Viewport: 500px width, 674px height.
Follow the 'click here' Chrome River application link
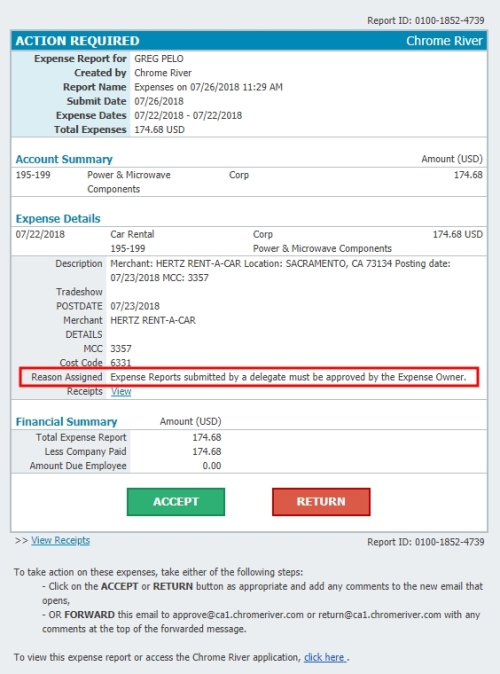tap(325, 657)
